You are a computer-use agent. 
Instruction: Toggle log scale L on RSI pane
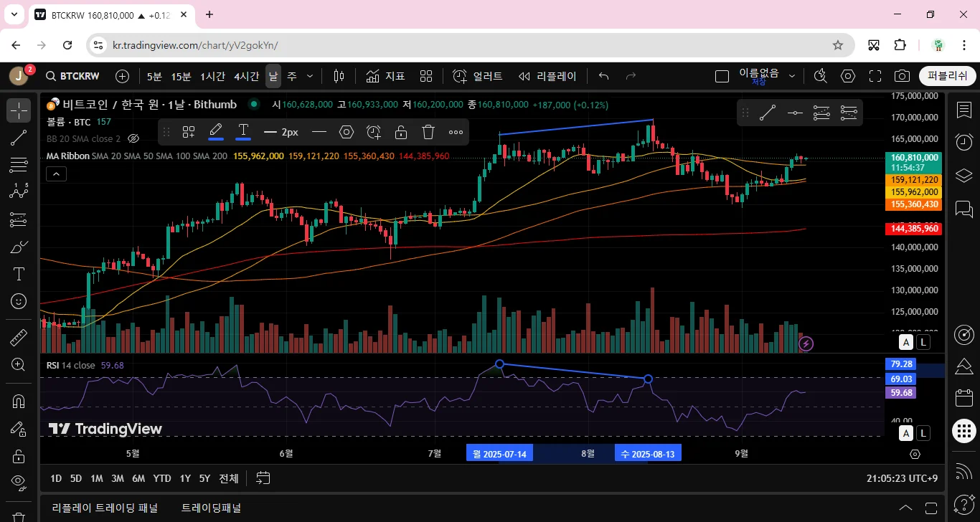pyautogui.click(x=923, y=433)
